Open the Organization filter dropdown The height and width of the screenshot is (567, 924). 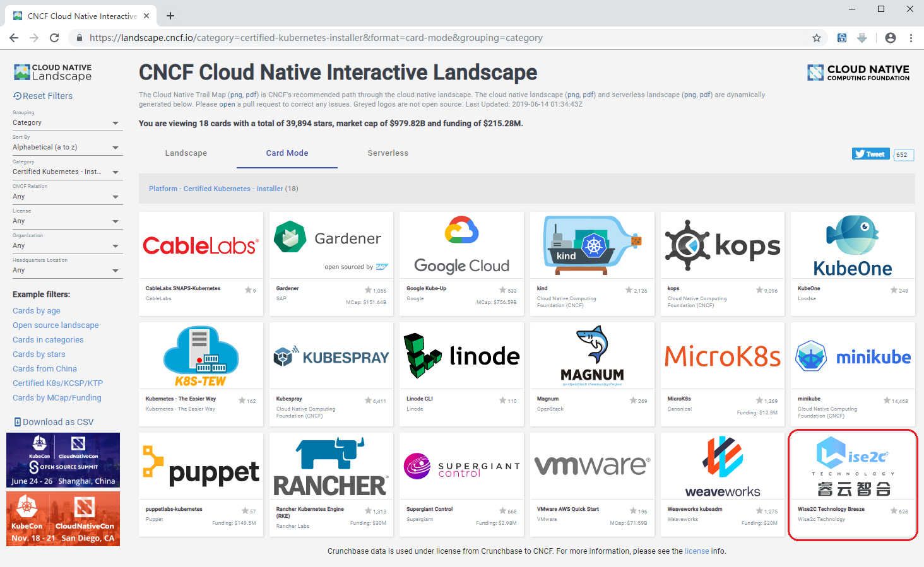(66, 245)
